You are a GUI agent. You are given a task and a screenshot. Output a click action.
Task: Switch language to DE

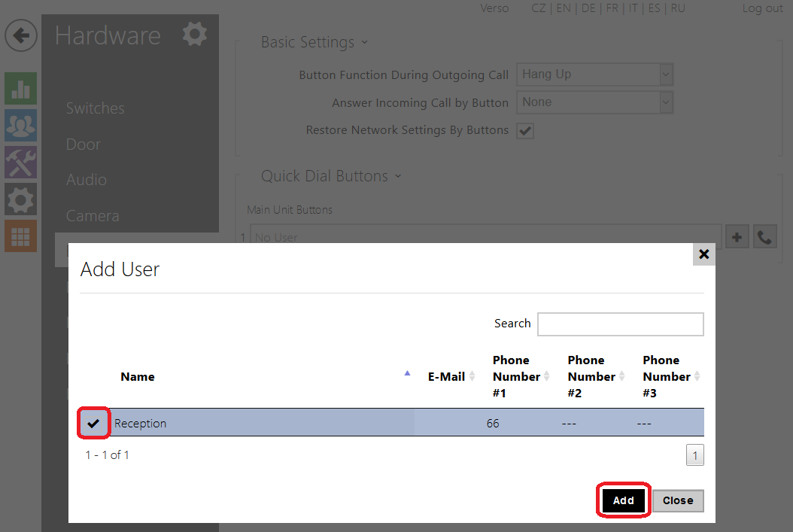pyautogui.click(x=588, y=8)
